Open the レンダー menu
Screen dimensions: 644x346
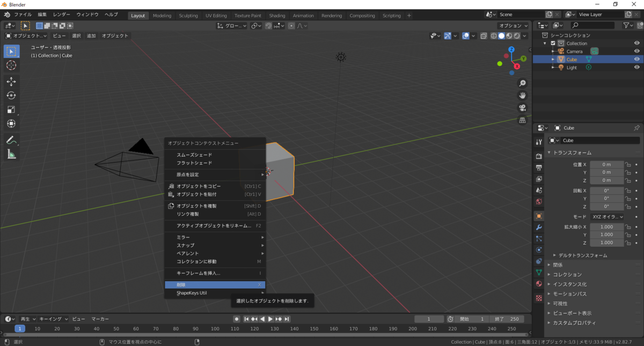[62, 14]
